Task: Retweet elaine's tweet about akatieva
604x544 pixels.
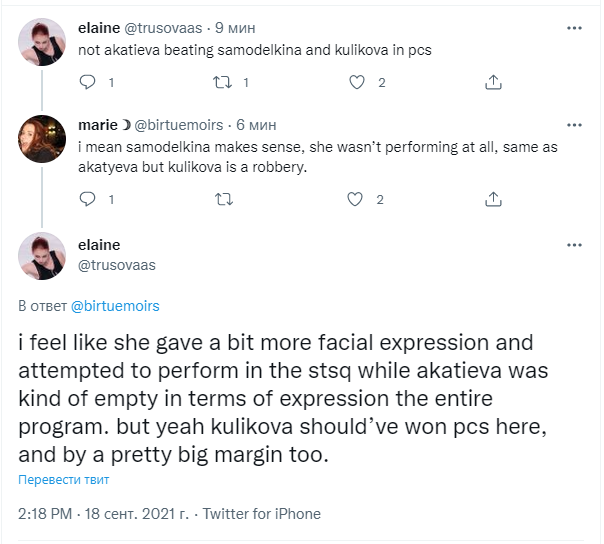Action: [224, 82]
